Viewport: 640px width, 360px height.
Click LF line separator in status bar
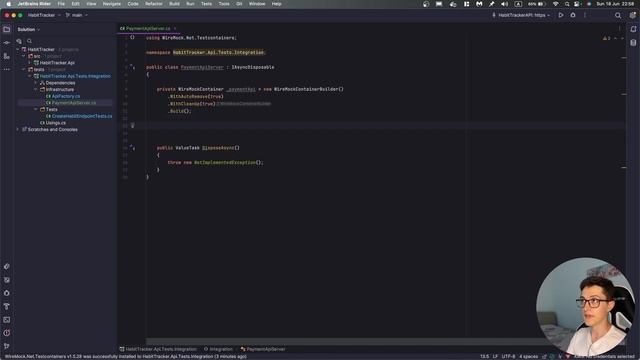495,356
